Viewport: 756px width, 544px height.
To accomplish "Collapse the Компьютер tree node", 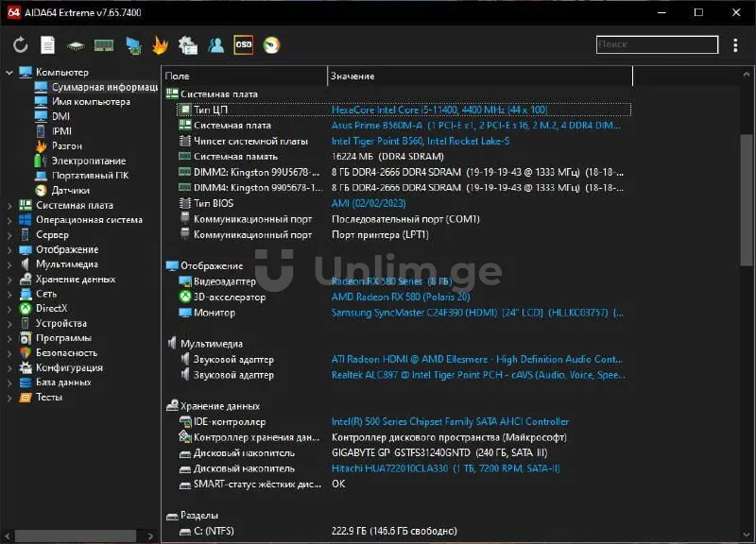I will click(9, 73).
